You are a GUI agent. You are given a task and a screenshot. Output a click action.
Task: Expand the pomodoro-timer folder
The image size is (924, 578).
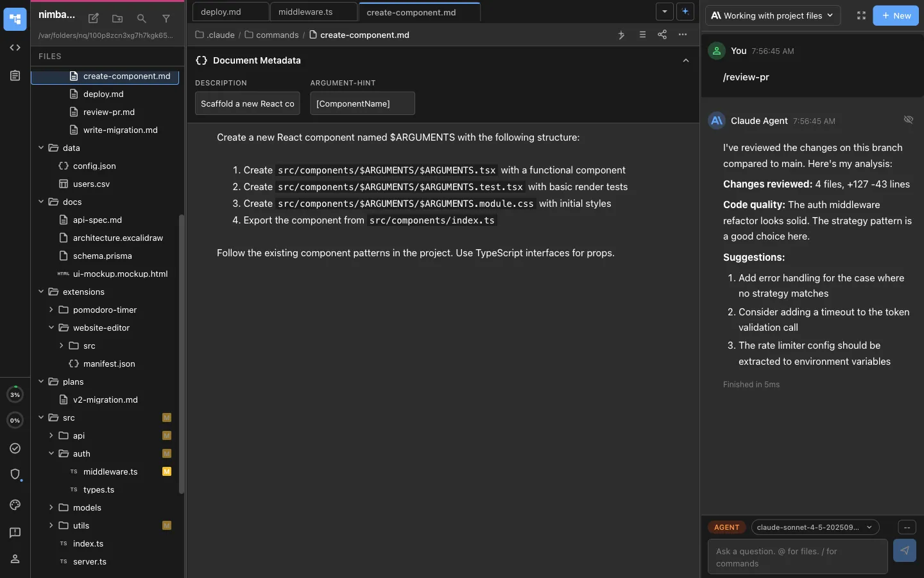coord(51,310)
